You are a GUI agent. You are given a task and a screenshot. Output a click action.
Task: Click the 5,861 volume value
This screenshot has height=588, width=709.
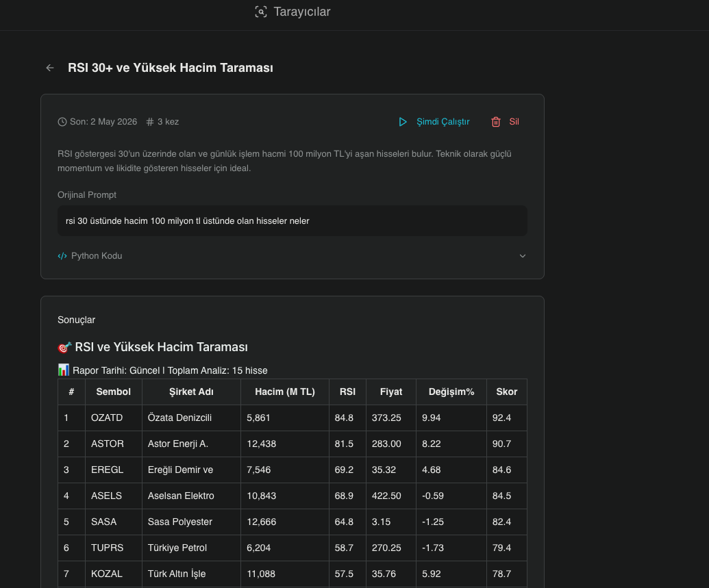(x=258, y=418)
